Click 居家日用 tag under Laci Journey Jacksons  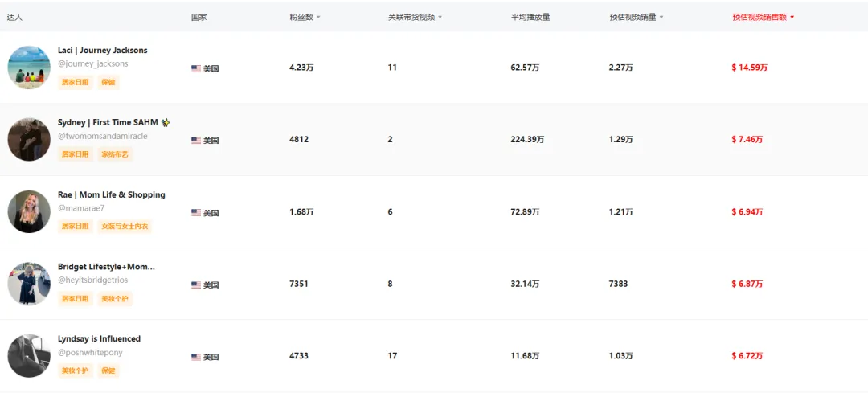pyautogui.click(x=76, y=82)
